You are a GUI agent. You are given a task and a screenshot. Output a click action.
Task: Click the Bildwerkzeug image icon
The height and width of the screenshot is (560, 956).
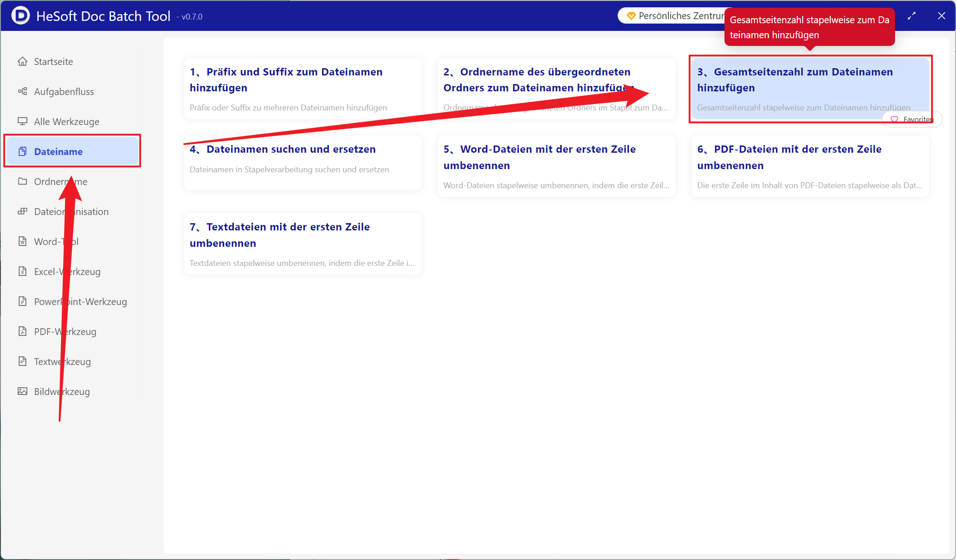[x=22, y=391]
